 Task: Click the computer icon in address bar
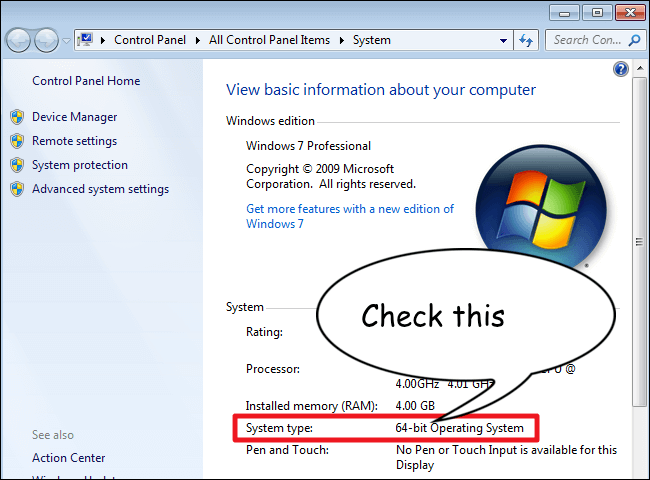tap(85, 40)
